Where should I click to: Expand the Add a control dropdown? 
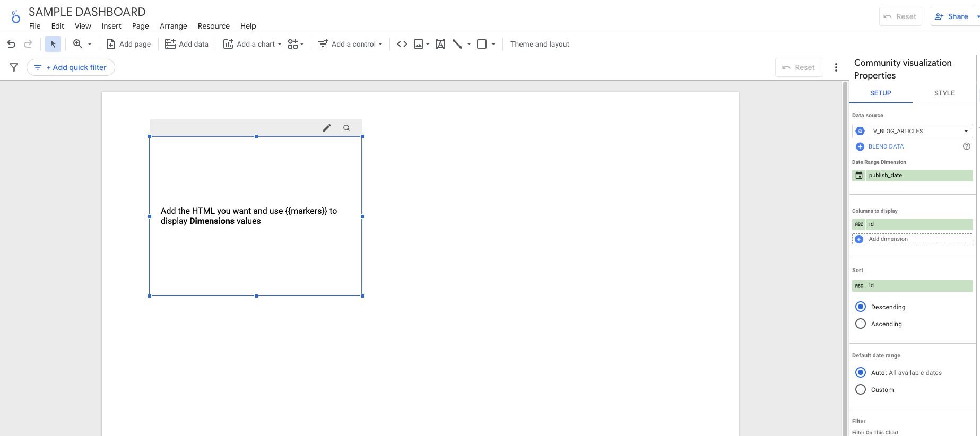[351, 44]
